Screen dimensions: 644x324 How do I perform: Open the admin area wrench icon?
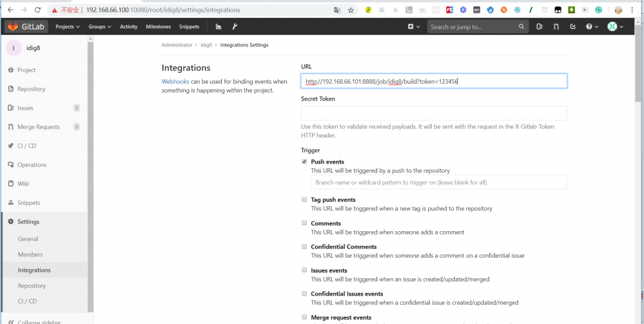(x=235, y=26)
